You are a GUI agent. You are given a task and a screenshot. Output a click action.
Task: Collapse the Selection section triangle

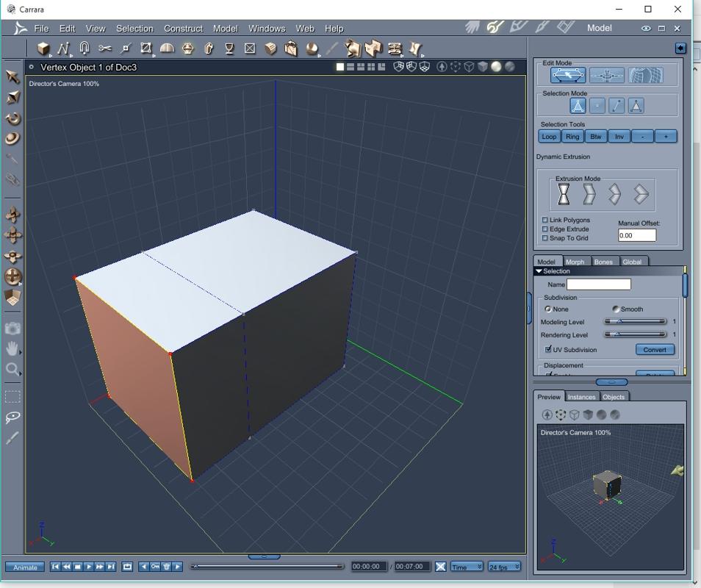(x=539, y=271)
